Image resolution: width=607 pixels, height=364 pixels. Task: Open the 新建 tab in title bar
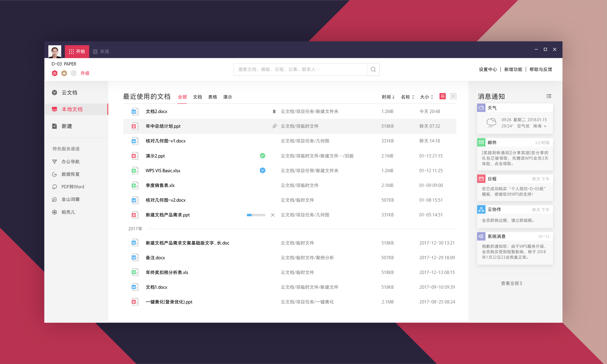[101, 51]
